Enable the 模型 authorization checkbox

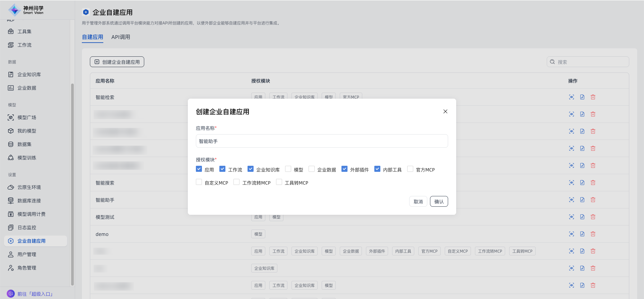288,169
